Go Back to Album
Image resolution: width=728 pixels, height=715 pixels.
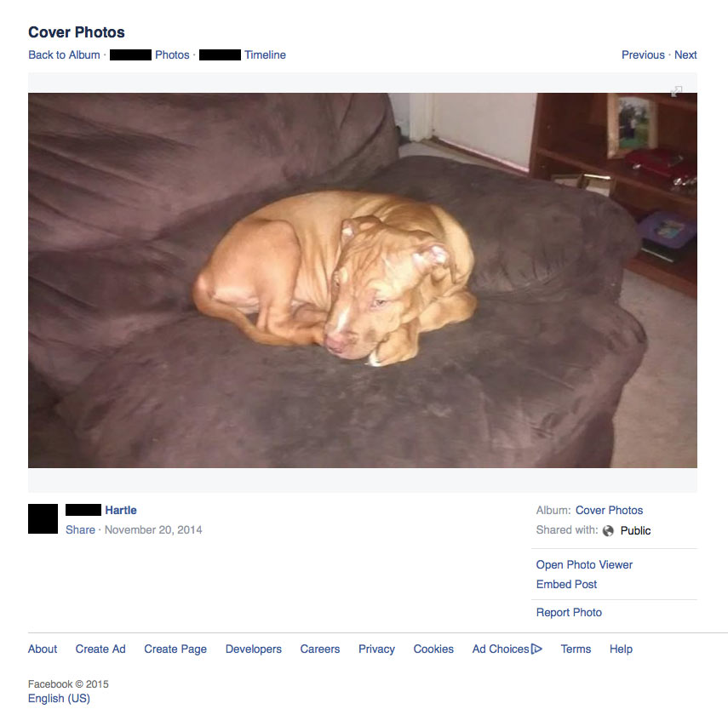(64, 54)
